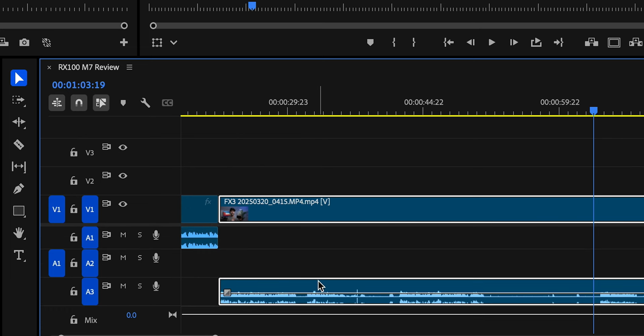644x336 pixels.
Task: Add a marker on the timeline
Action: [x=123, y=103]
